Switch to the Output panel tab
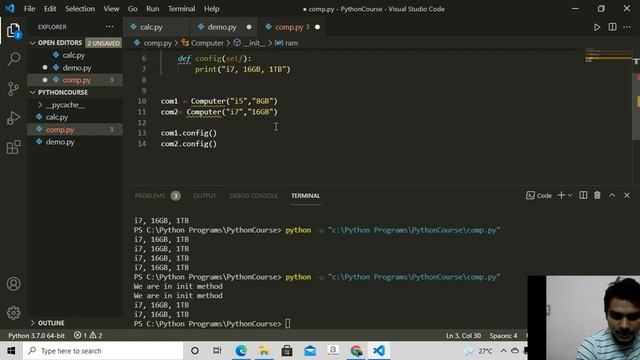The image size is (640, 360). tap(204, 196)
